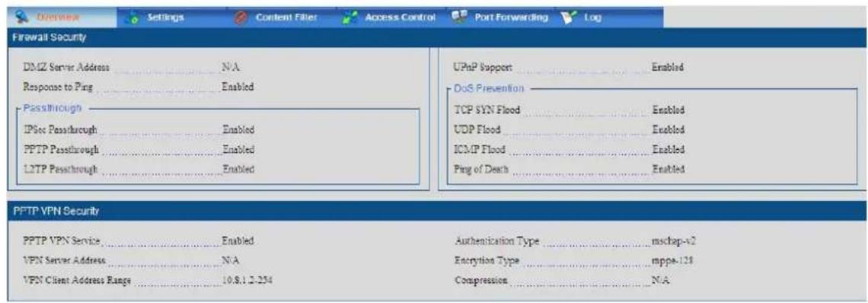Click the Enabled value for TCP SYN Flood
This screenshot has height=303, width=868.
click(x=669, y=110)
